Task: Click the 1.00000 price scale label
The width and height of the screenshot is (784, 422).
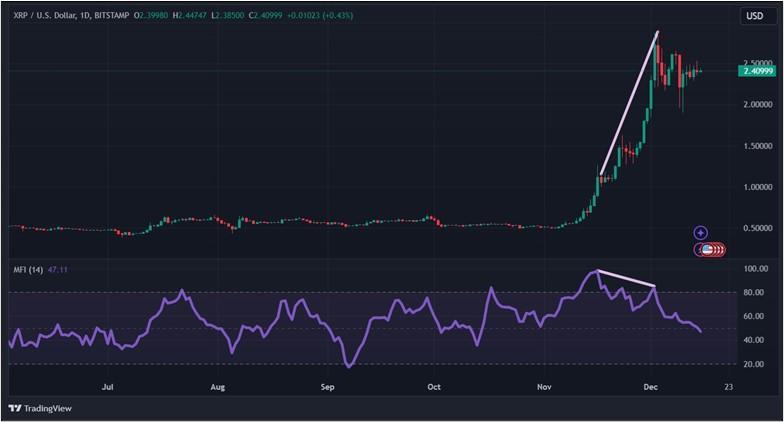Action: tap(758, 187)
